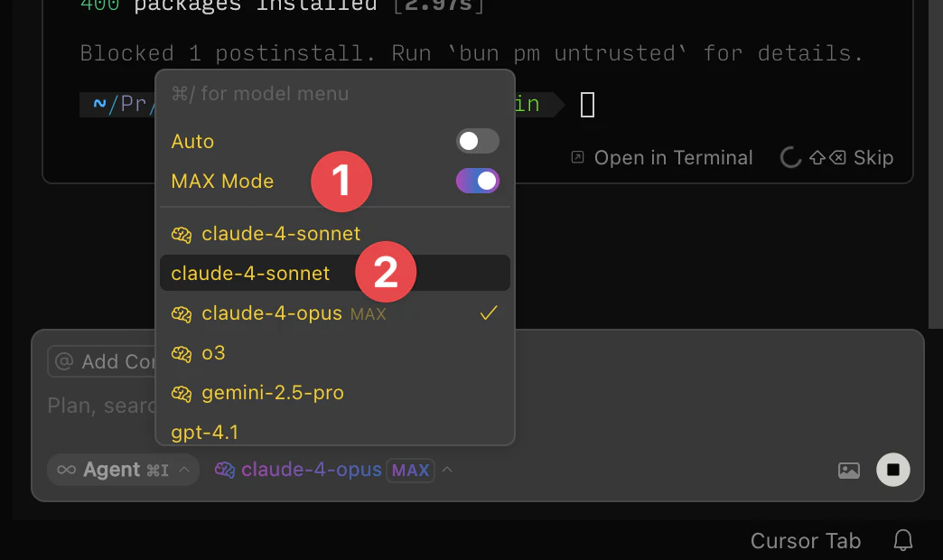
Task: Click the brain icon beside o3
Action: [182, 353]
